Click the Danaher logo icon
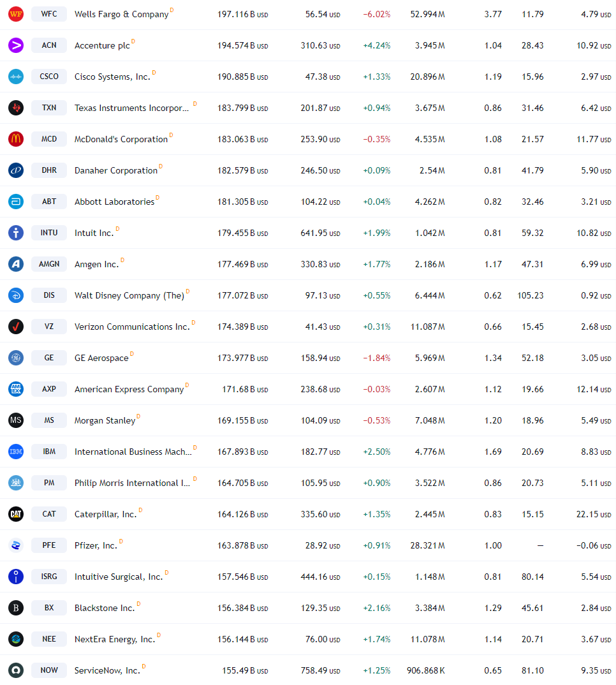Screen dimensions: 616x685 (x=16, y=170)
